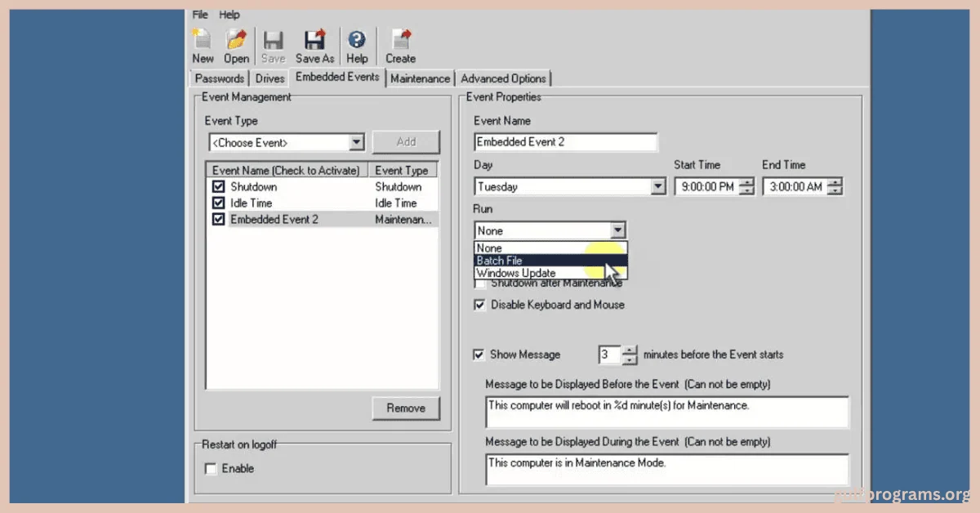Open the File menu
980x513 pixels.
[x=200, y=15]
